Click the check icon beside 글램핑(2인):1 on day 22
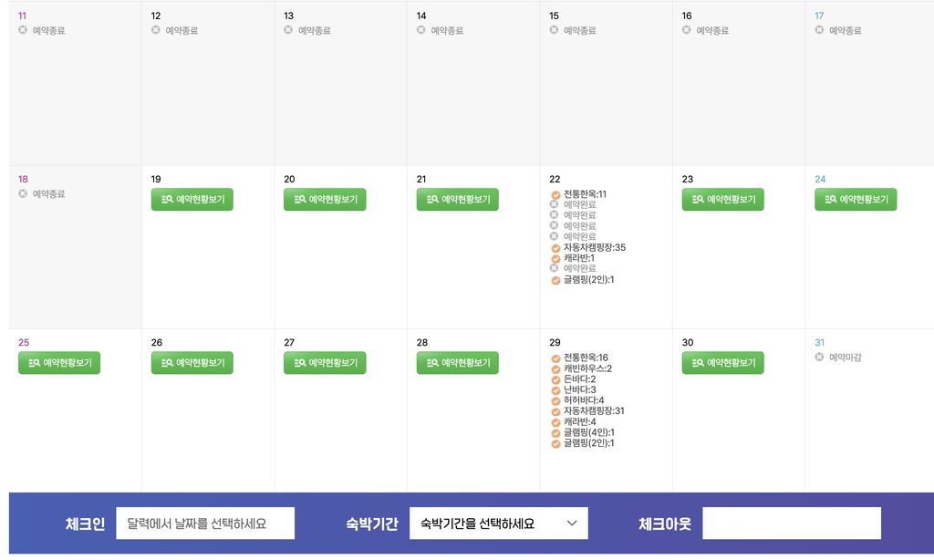 point(555,280)
